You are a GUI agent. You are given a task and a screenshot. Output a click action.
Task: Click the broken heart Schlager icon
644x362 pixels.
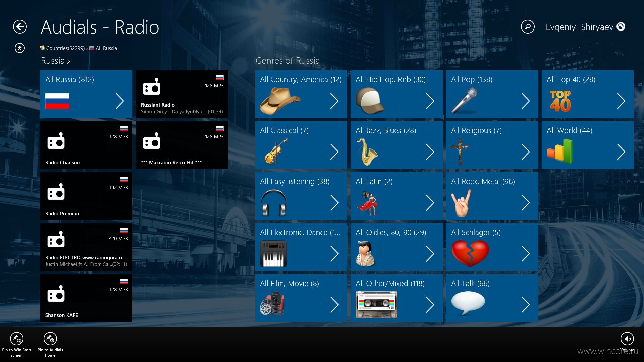[470, 254]
